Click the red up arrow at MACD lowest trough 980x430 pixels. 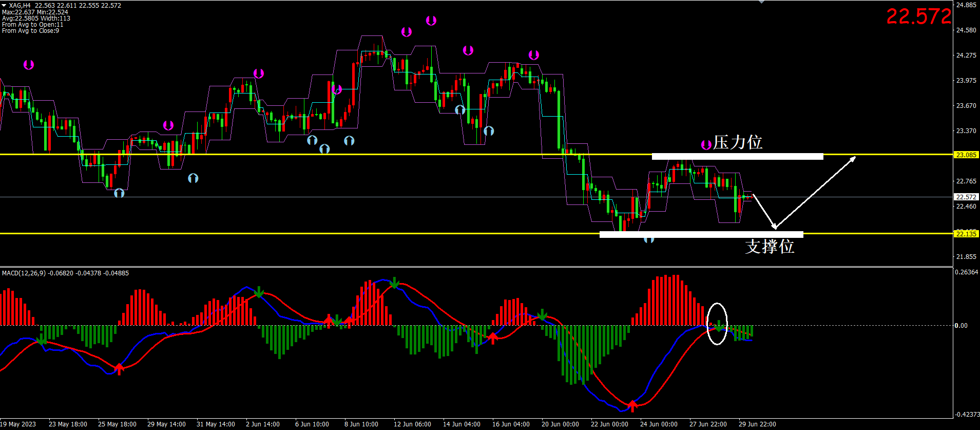coord(632,406)
